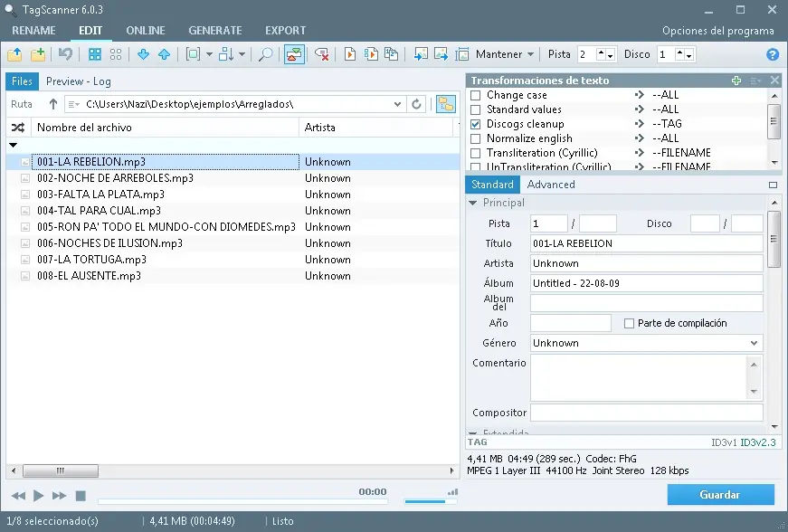This screenshot has height=532, width=788.
Task: Switch to the GENERATE tab
Action: pyautogui.click(x=215, y=31)
